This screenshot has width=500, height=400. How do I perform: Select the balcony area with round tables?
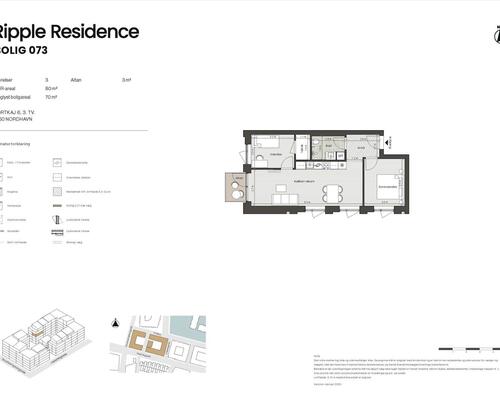click(235, 187)
